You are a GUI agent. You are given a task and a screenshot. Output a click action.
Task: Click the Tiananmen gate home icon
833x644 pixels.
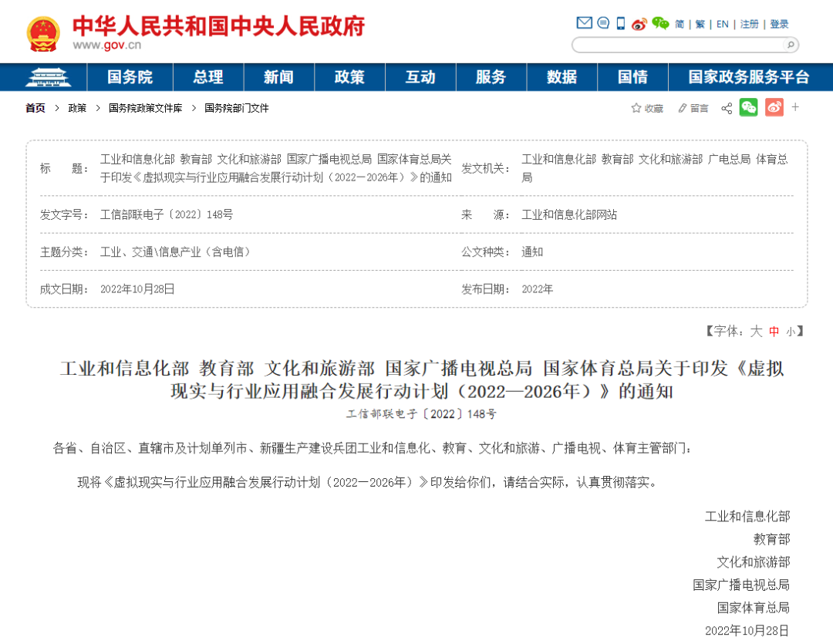[48, 78]
